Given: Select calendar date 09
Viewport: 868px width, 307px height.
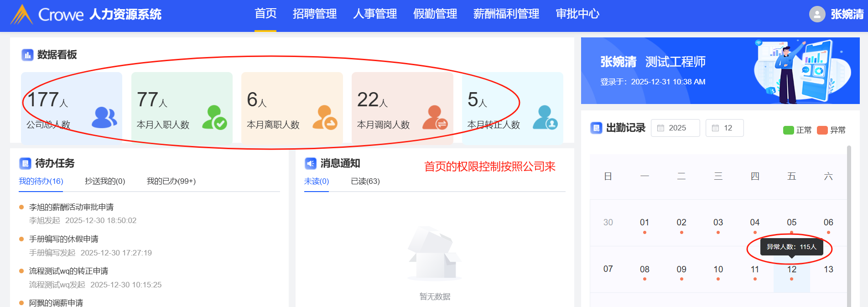Looking at the screenshot, I should tap(681, 269).
